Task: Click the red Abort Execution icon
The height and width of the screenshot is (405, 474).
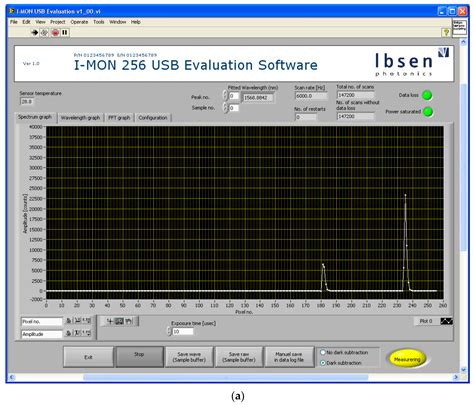Action: click(x=55, y=32)
